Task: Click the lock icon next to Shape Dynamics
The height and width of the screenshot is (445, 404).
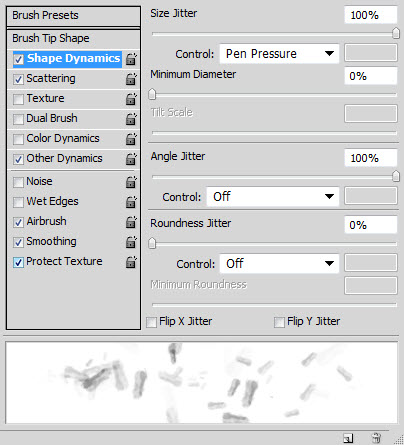Action: click(x=131, y=59)
